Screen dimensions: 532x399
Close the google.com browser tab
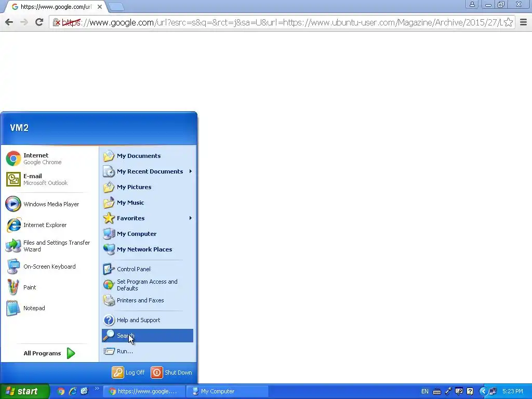(x=100, y=6)
